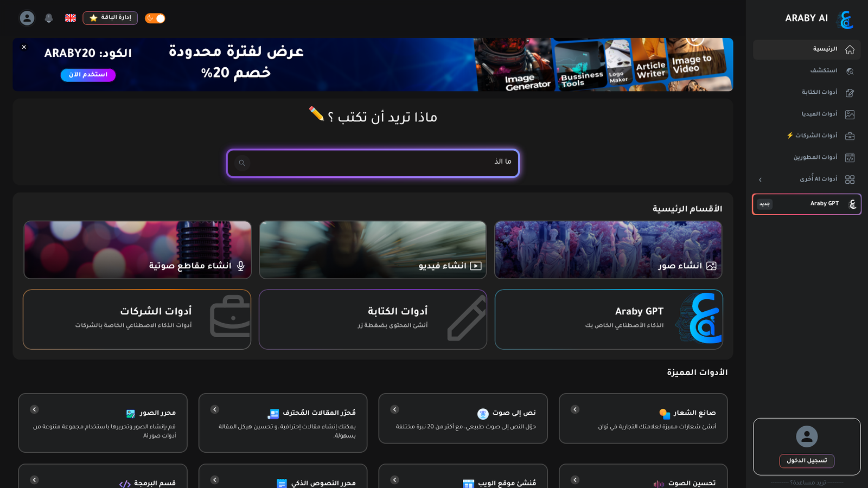
Task: Click the explore globe-search icon in sidebar
Action: click(x=850, y=71)
